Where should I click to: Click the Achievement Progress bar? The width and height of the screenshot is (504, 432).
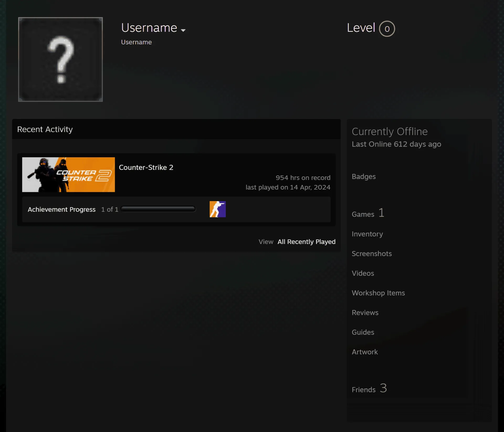[158, 209]
